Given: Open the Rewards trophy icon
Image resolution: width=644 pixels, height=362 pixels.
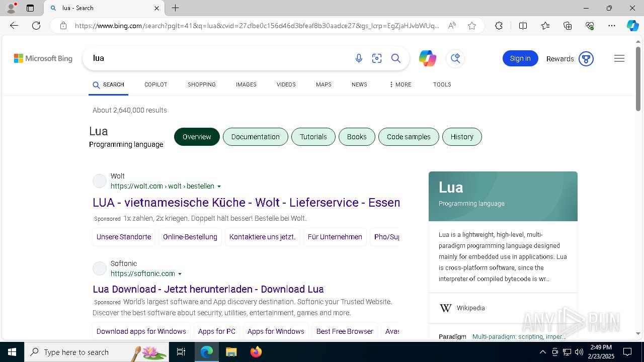Looking at the screenshot, I should click(586, 59).
